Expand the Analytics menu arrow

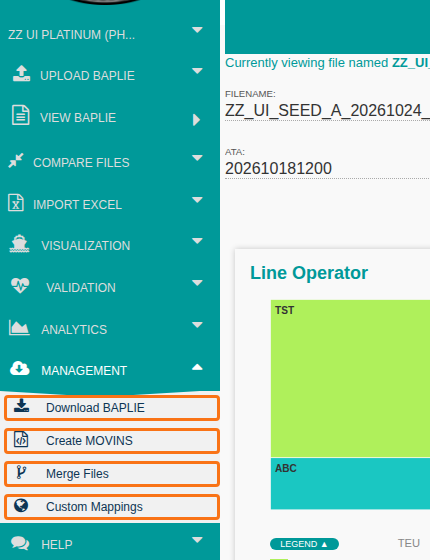197,325
